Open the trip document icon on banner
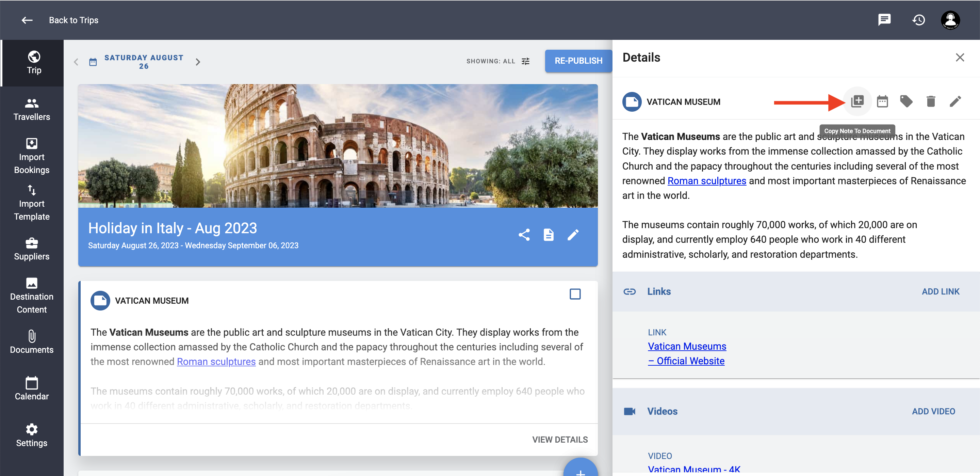Screen dimensions: 980x476 coord(548,235)
